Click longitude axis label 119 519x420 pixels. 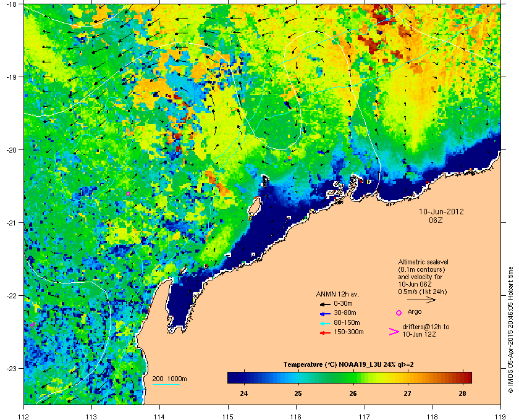point(500,416)
